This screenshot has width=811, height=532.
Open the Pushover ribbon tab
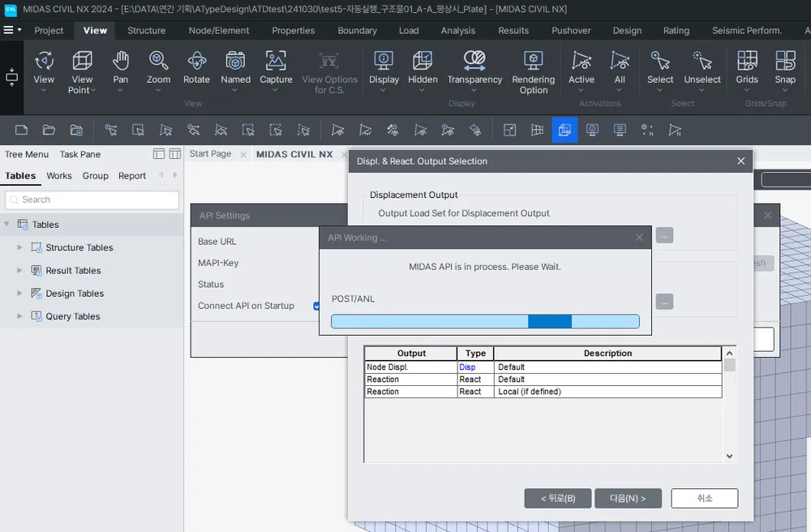coord(571,31)
